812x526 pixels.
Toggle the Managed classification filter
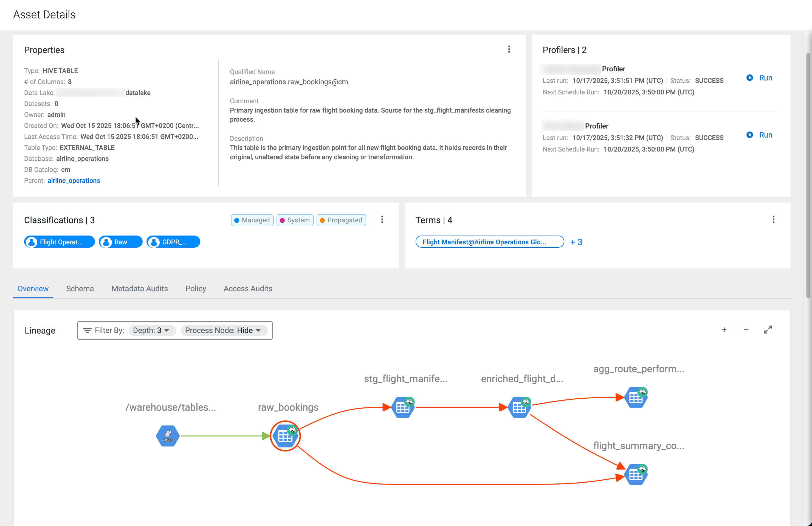point(252,220)
